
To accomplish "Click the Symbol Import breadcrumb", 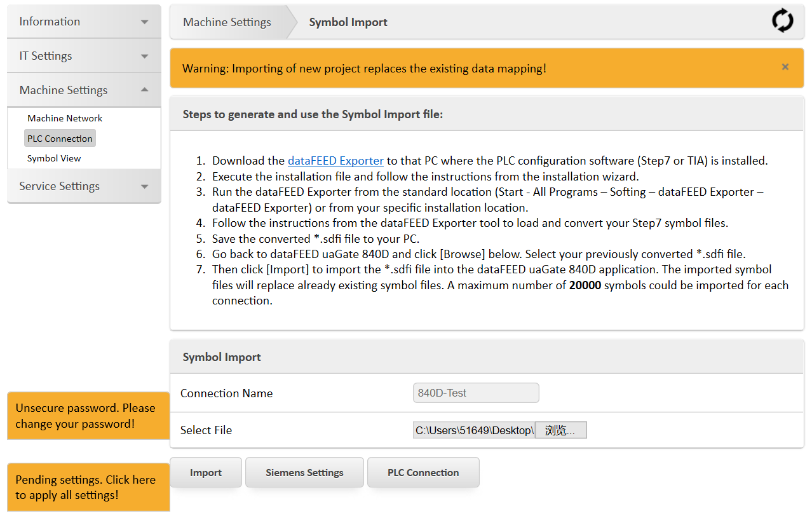I will click(348, 22).
